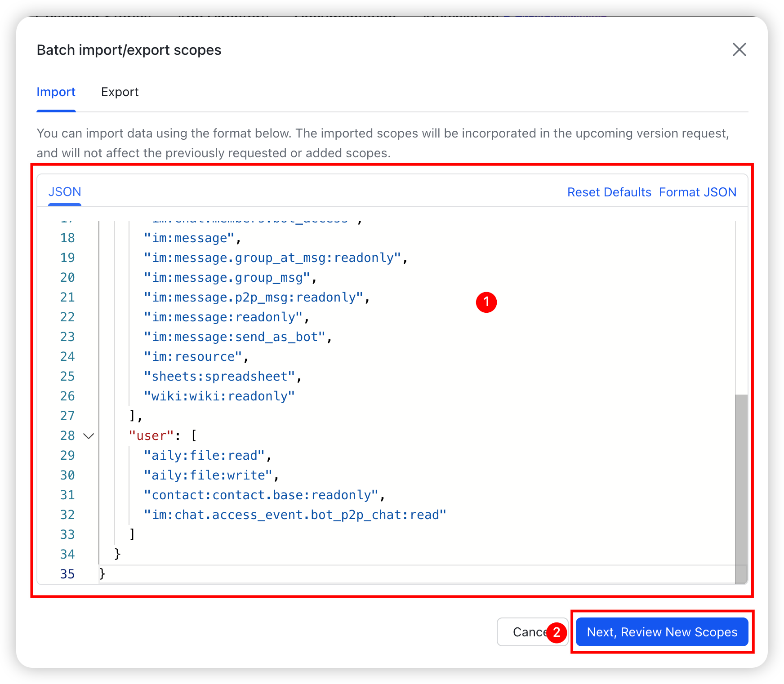Click the Reset Defaults link
This screenshot has width=784, height=684.
coord(609,192)
